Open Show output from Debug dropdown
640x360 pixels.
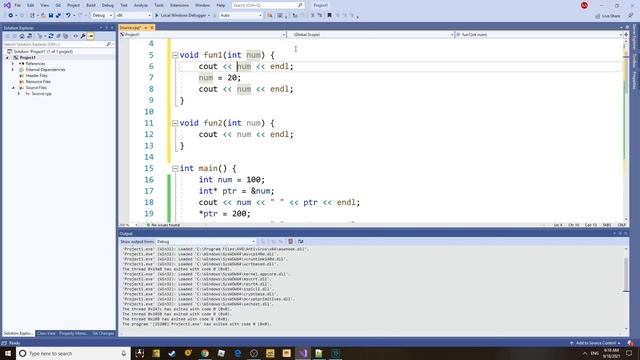[x=206, y=242]
